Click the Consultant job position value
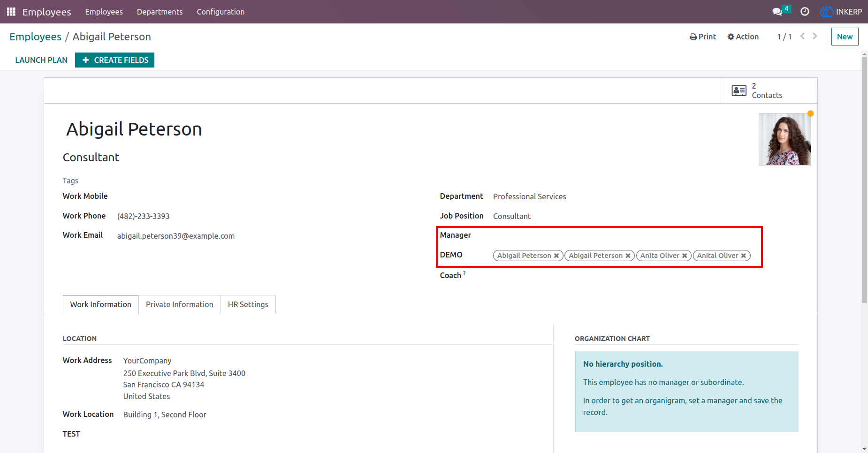Image resolution: width=868 pixels, height=453 pixels. [x=512, y=216]
